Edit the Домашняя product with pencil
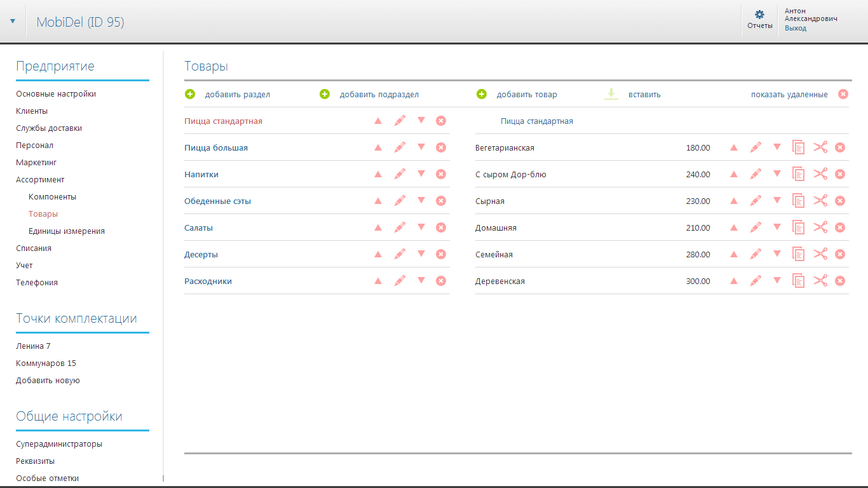Viewport: 868px width, 488px height. (x=756, y=227)
